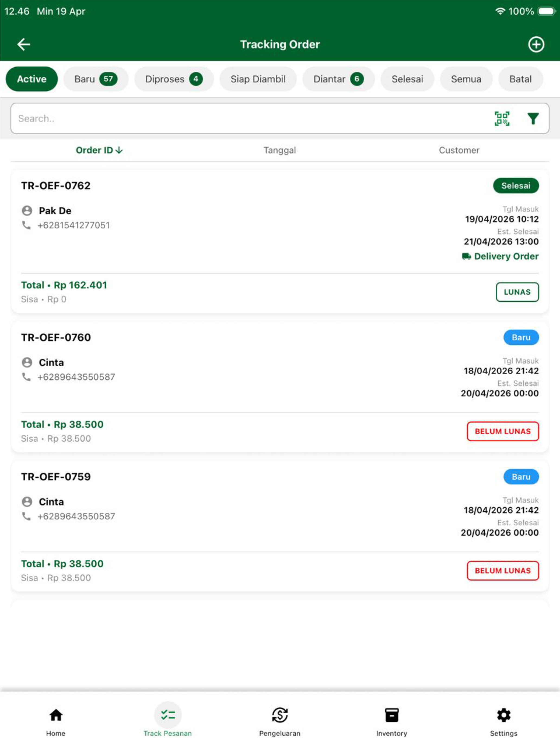The height and width of the screenshot is (747, 560).
Task: Switch to the Baru filter tab
Action: click(x=96, y=79)
